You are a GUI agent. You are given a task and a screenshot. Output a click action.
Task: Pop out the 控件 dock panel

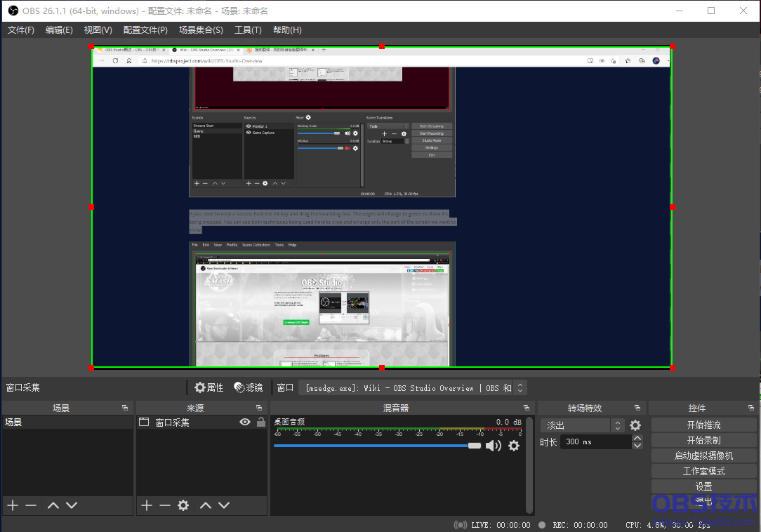coord(750,408)
